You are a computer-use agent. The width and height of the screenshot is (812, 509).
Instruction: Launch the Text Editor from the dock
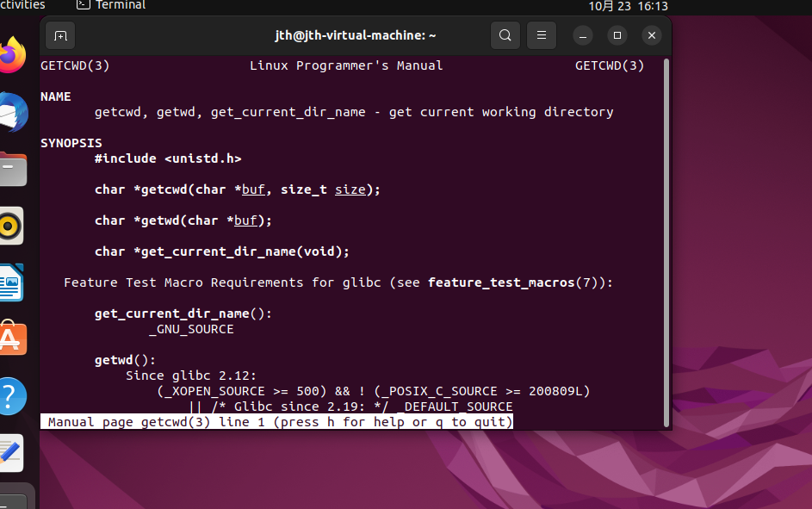11,453
